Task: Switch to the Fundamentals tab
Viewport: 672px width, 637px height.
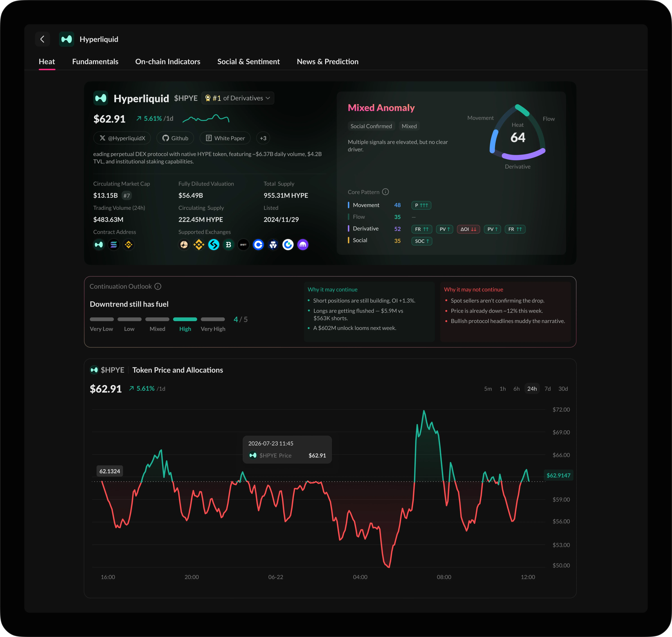Action: pos(95,62)
